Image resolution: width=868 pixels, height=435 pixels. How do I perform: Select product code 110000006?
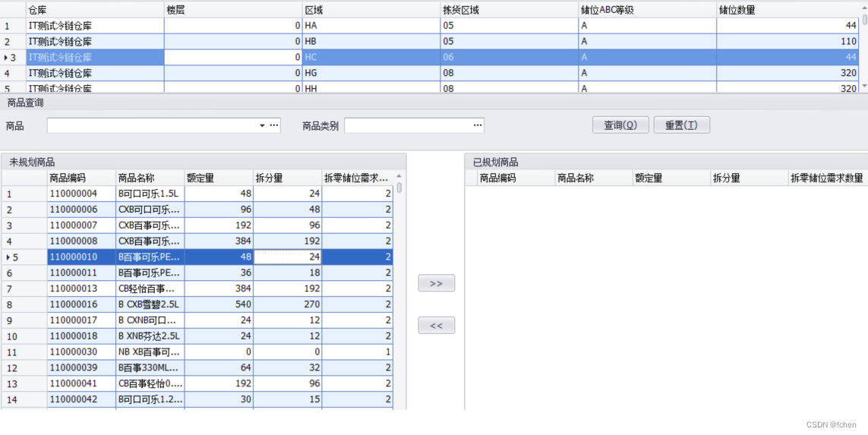(x=81, y=210)
